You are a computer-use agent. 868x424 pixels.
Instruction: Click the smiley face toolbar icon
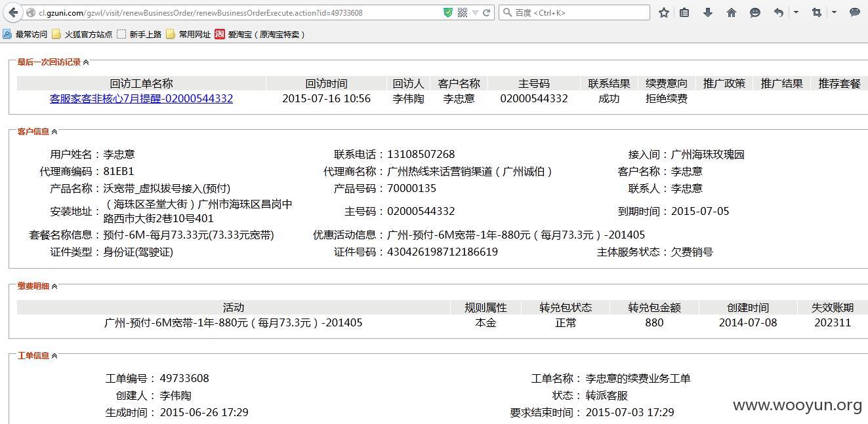[755, 12]
